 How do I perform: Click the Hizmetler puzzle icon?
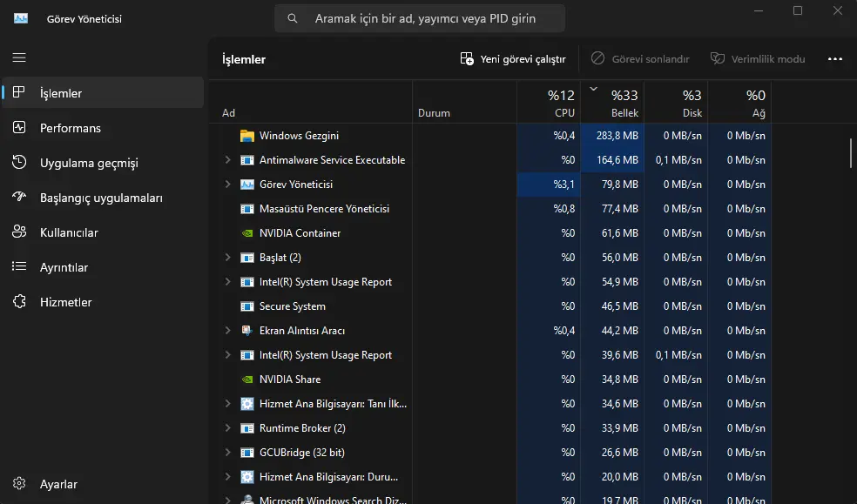[19, 302]
